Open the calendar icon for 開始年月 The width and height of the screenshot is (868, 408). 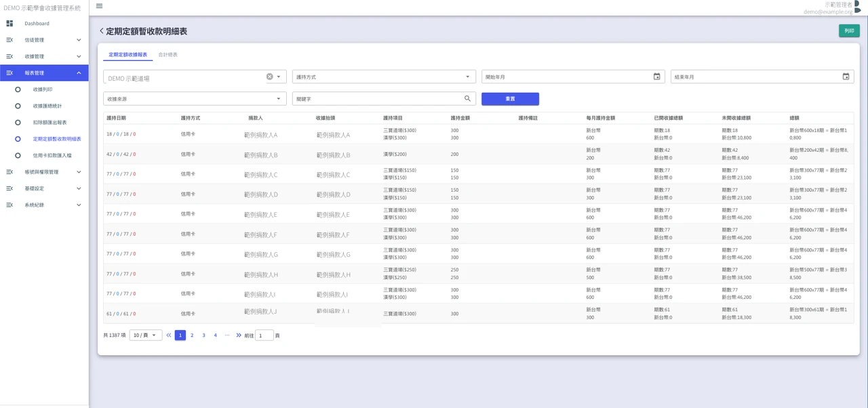(x=656, y=77)
